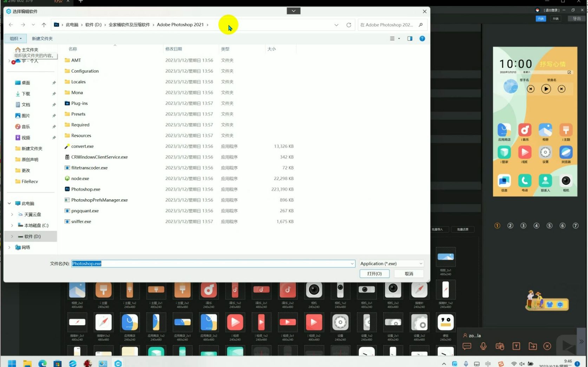Click the 相机 icon in phone preview
Screen dimensions: 588x367
(566, 181)
